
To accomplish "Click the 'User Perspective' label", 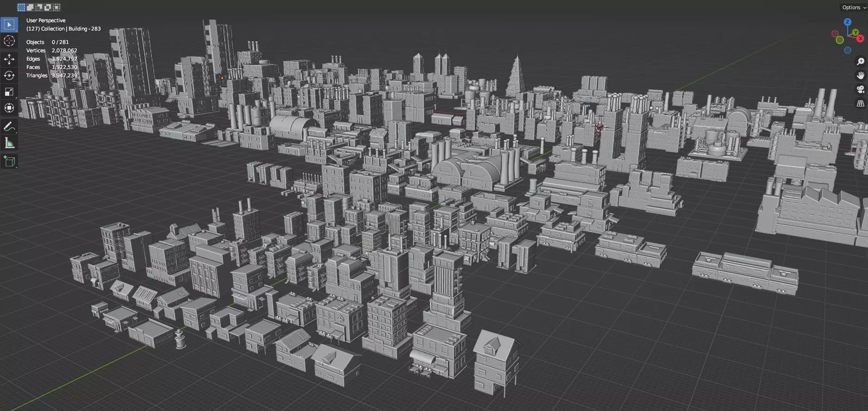I will (x=46, y=20).
